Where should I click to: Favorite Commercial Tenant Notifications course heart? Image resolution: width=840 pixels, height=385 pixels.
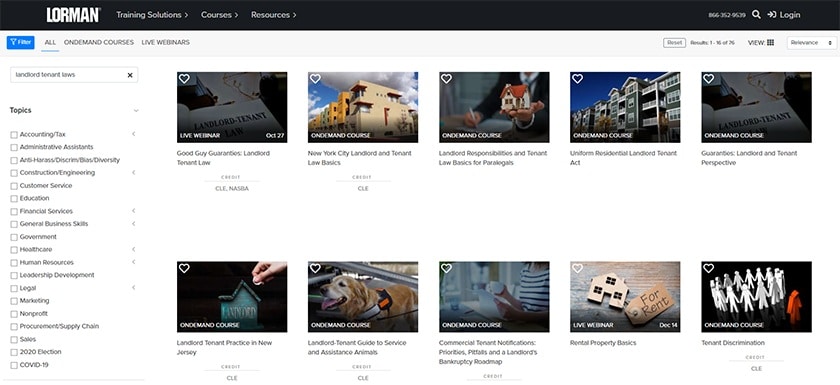(446, 268)
